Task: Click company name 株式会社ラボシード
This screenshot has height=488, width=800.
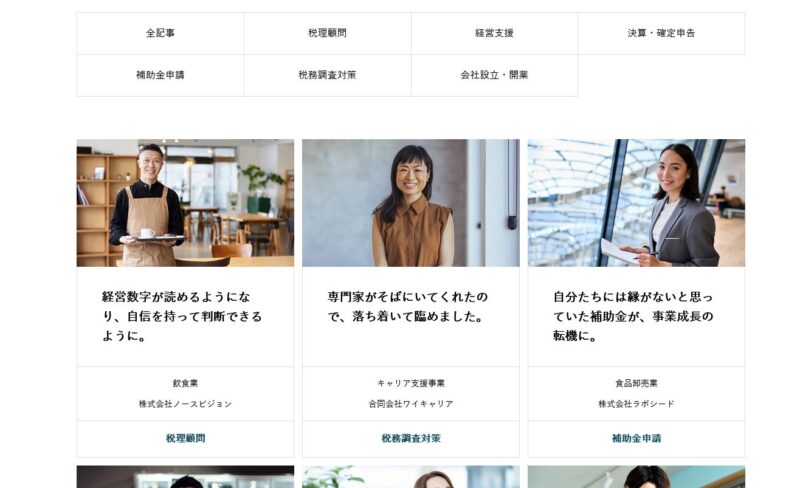Action: (x=636, y=404)
